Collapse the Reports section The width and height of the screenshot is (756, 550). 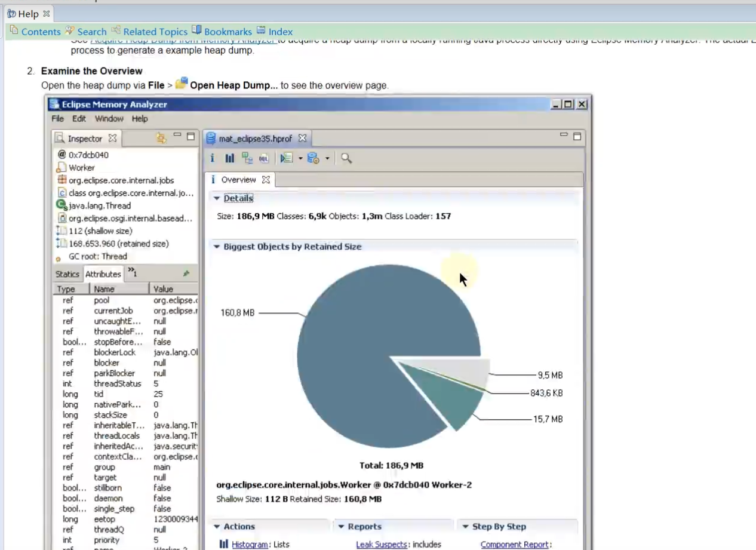341,527
